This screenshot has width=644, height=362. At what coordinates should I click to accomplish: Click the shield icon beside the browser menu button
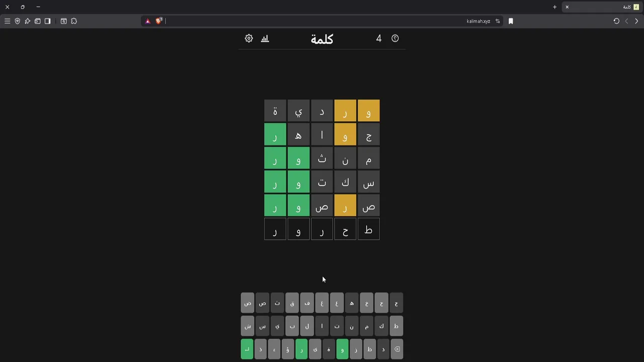pyautogui.click(x=17, y=21)
